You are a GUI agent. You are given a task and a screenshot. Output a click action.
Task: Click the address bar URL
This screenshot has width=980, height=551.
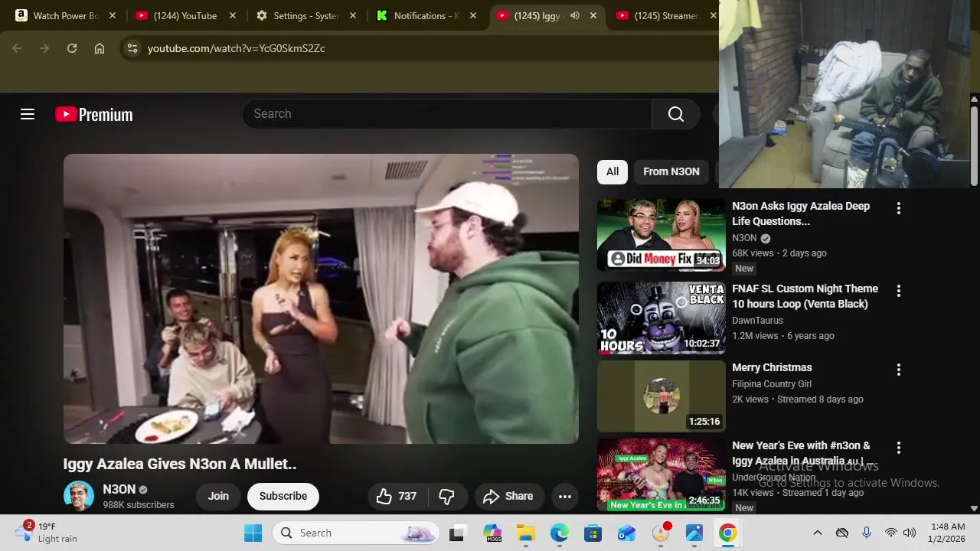pyautogui.click(x=236, y=48)
